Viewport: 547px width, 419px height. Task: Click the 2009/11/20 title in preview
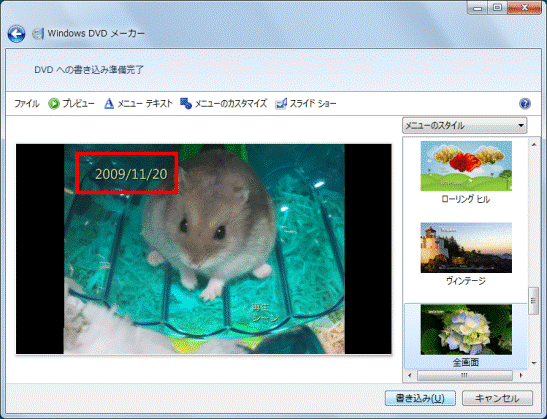pos(132,174)
